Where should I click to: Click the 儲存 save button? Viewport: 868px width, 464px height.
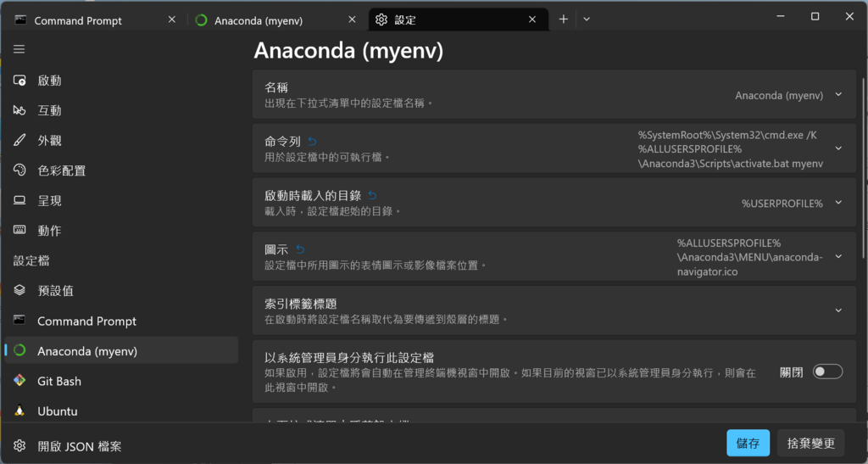point(748,443)
